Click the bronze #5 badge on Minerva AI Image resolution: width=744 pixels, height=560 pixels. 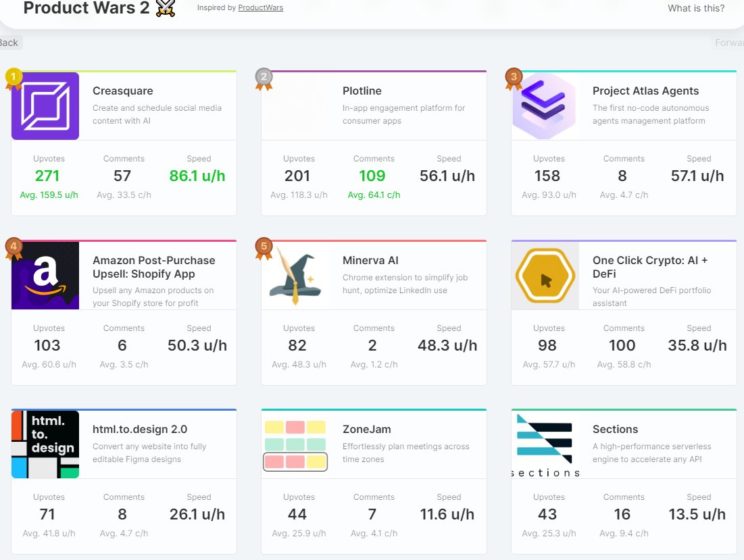coord(263,247)
